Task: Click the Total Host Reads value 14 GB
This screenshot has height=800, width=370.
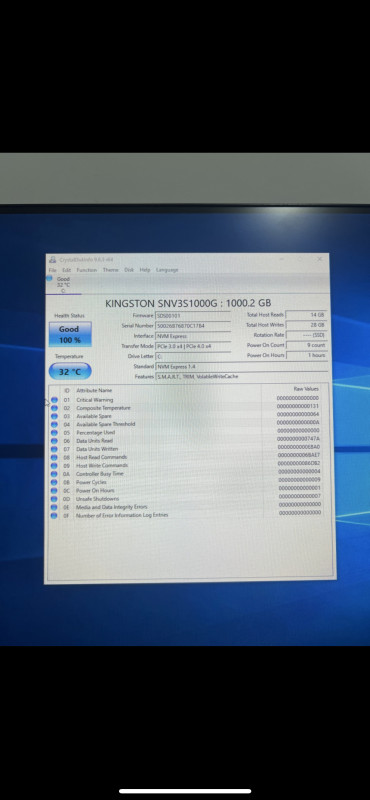Action: point(306,315)
